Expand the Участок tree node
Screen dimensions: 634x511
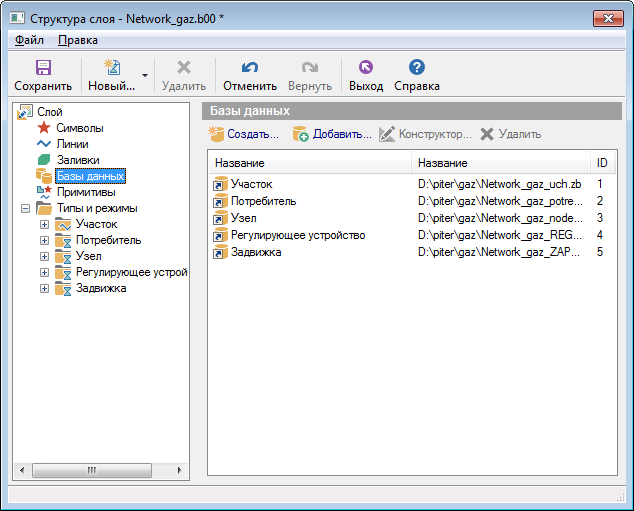pyautogui.click(x=44, y=225)
